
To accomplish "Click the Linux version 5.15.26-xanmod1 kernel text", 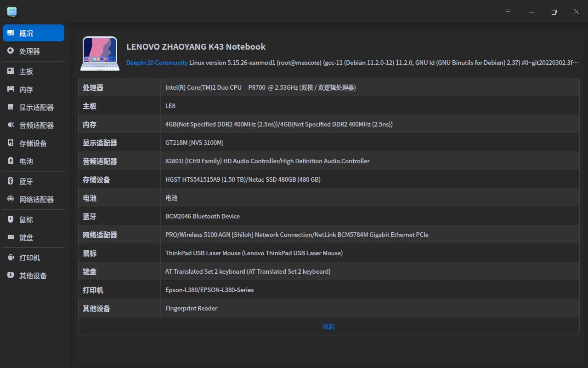I will click(384, 63).
